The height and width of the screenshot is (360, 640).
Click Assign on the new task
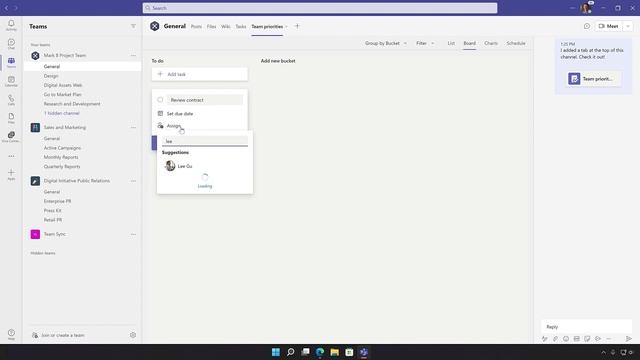click(173, 126)
